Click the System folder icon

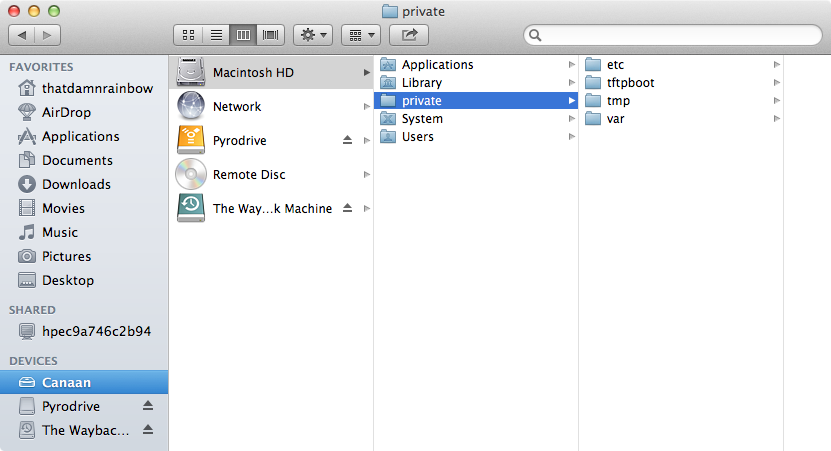pos(388,119)
